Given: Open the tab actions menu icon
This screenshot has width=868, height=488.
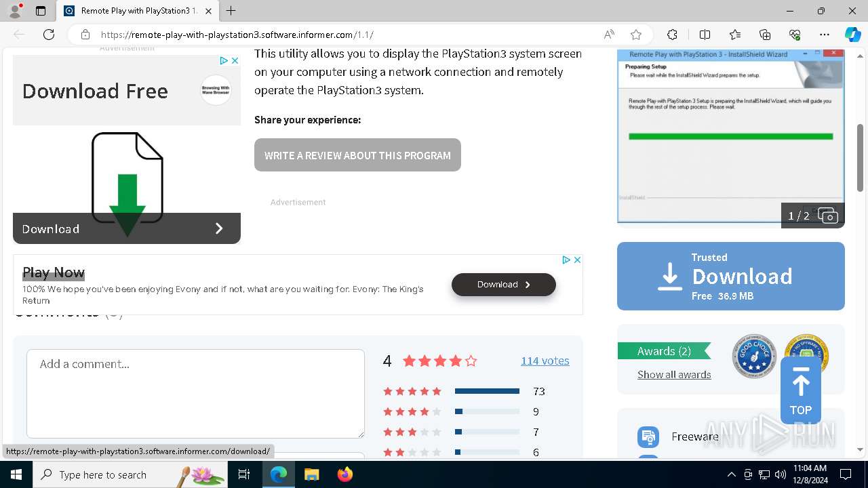Looking at the screenshot, I should click(41, 11).
